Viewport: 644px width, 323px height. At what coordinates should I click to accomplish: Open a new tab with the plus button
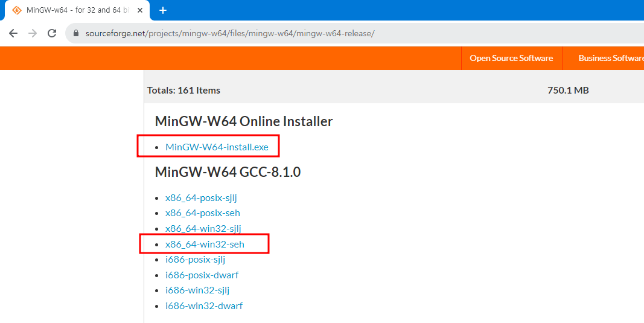pyautogui.click(x=163, y=10)
